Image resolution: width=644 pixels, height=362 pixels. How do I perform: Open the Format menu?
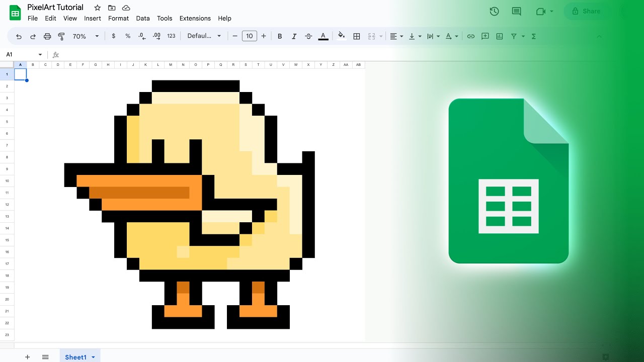point(118,18)
